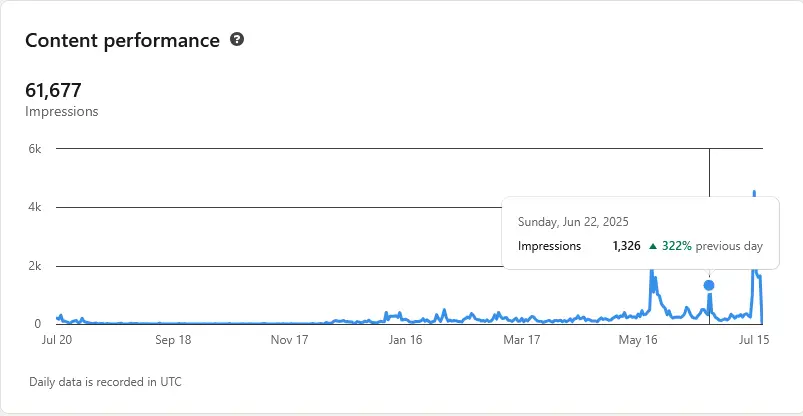Click the Content performance heading
Screen dimensions: 803x416
[122, 41]
